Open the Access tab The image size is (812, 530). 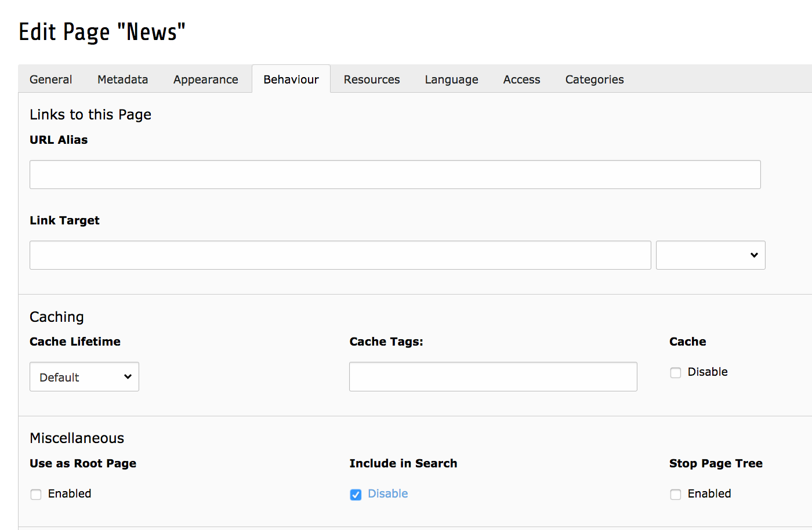[521, 79]
